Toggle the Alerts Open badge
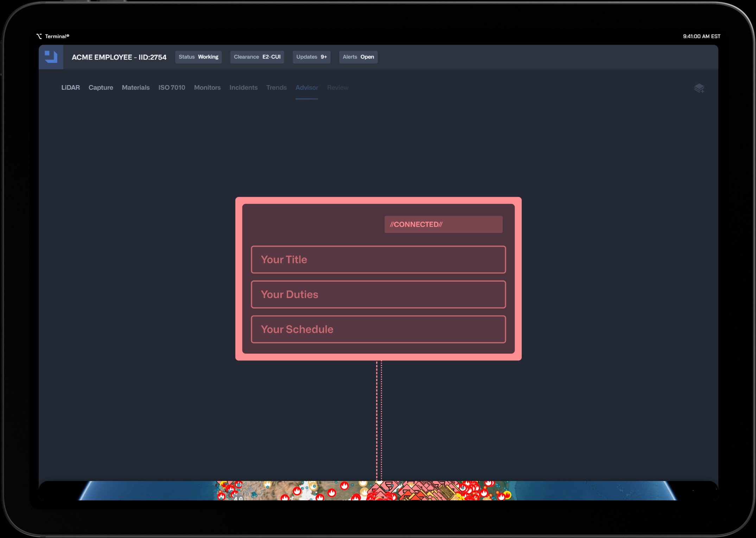Image resolution: width=756 pixels, height=538 pixels. [x=358, y=57]
